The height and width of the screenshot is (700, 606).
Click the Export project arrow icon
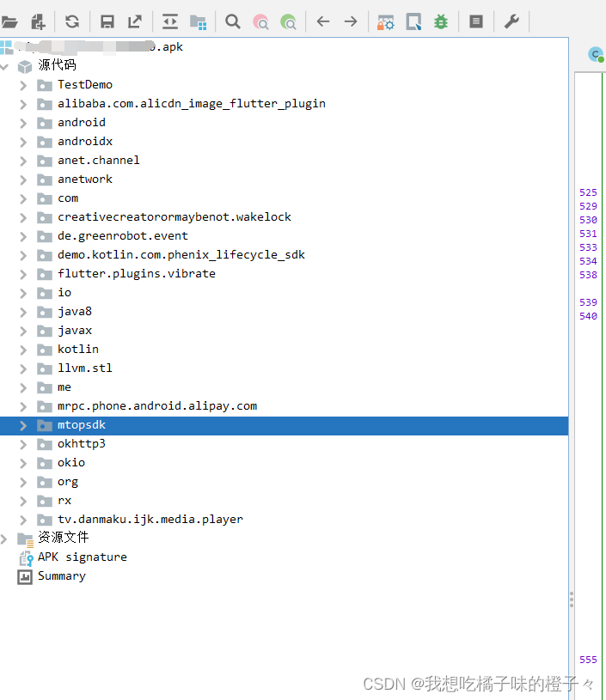click(135, 21)
